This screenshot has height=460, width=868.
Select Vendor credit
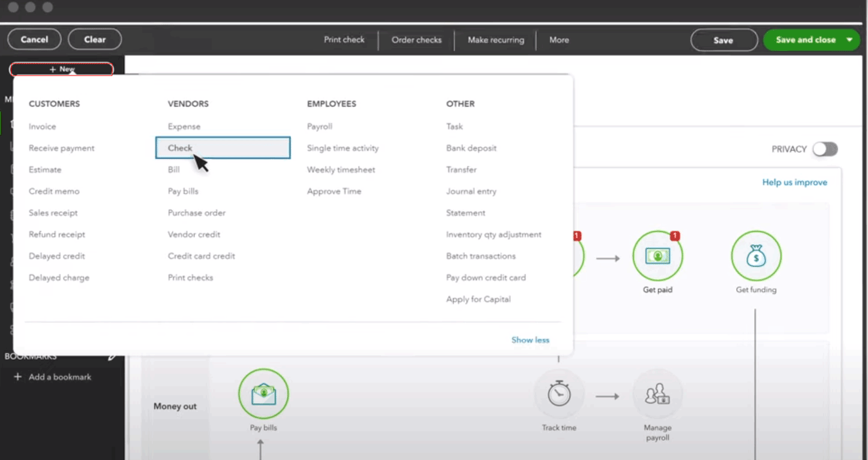[x=194, y=234]
